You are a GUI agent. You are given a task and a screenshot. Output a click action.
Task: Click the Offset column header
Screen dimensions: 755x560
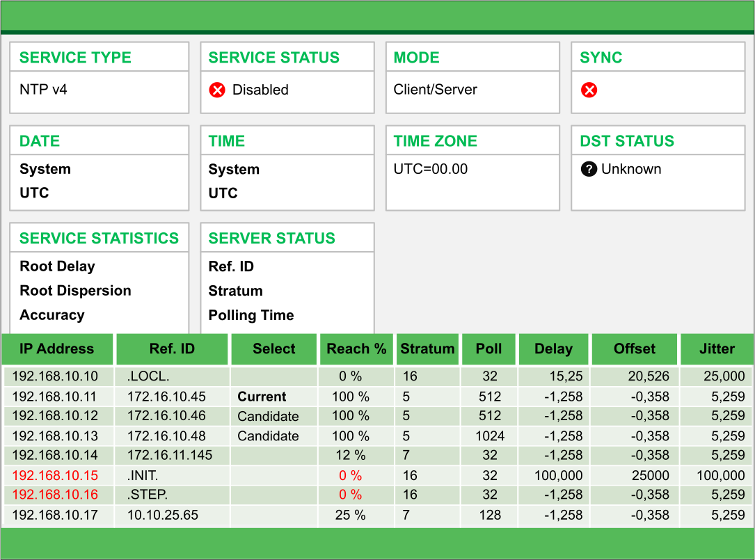coord(634,349)
